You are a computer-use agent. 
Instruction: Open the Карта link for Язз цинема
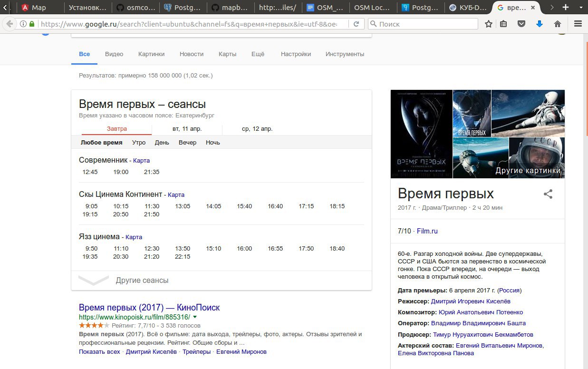pos(134,237)
